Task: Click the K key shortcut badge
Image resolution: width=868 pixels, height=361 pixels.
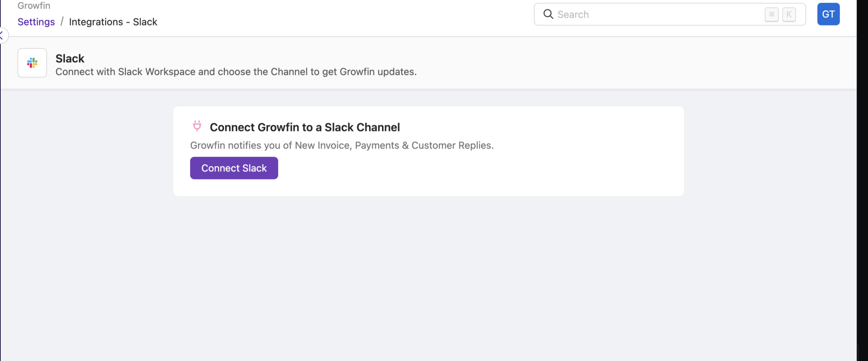Action: tap(789, 14)
